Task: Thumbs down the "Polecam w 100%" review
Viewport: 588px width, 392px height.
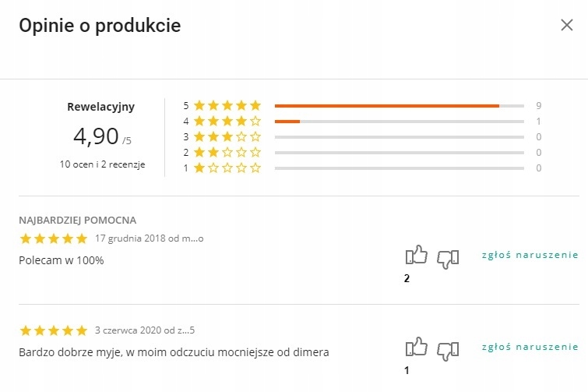Action: click(x=448, y=257)
